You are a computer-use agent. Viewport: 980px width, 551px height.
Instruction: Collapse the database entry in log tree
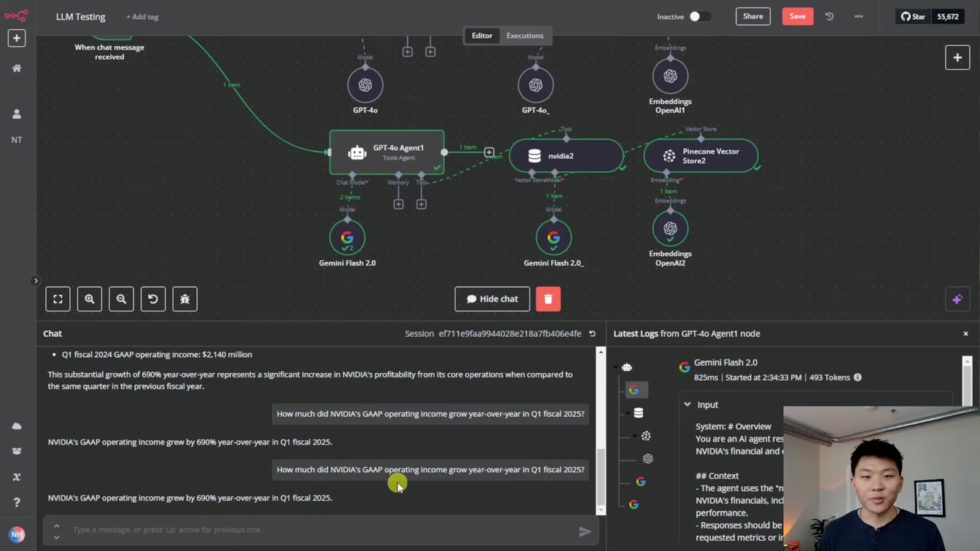(x=628, y=413)
